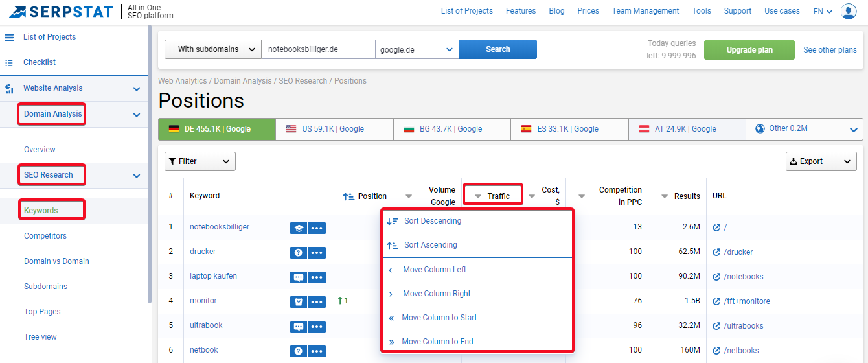
Task: Switch to ES 33.1K Google tab
Action: point(569,129)
